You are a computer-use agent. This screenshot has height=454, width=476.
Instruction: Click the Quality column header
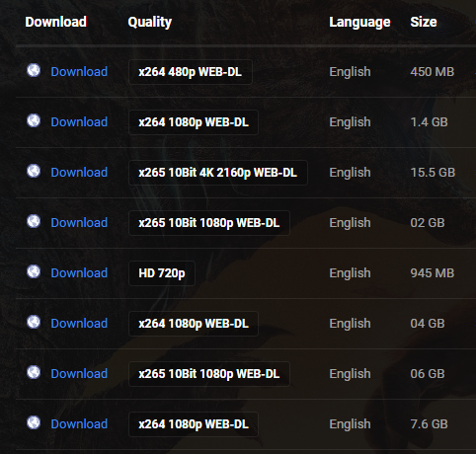pos(150,23)
